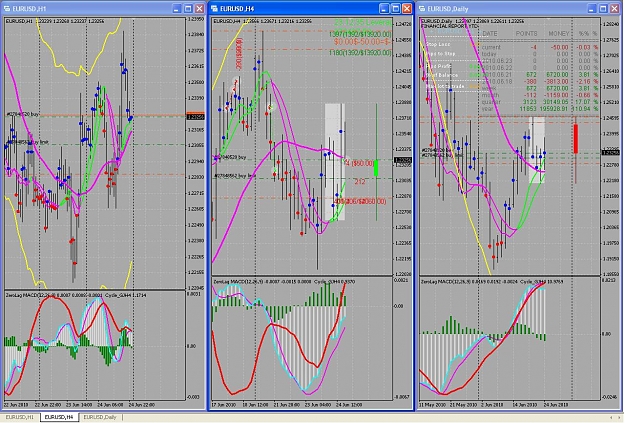Click the chart icon in EURUSD,H4 title bar
Image resolution: width=625 pixels, height=423 pixels.
214,8
